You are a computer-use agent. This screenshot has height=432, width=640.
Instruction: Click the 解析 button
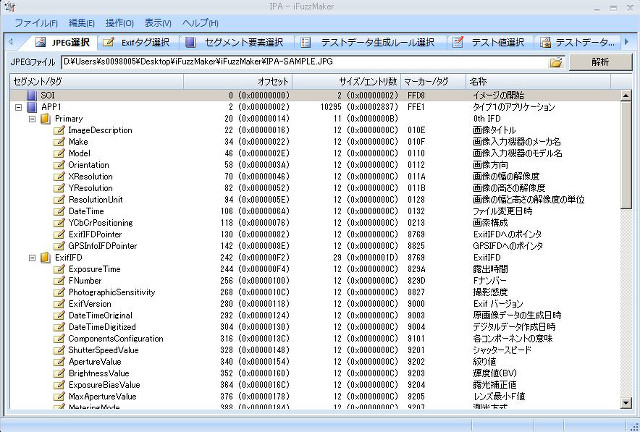point(600,62)
